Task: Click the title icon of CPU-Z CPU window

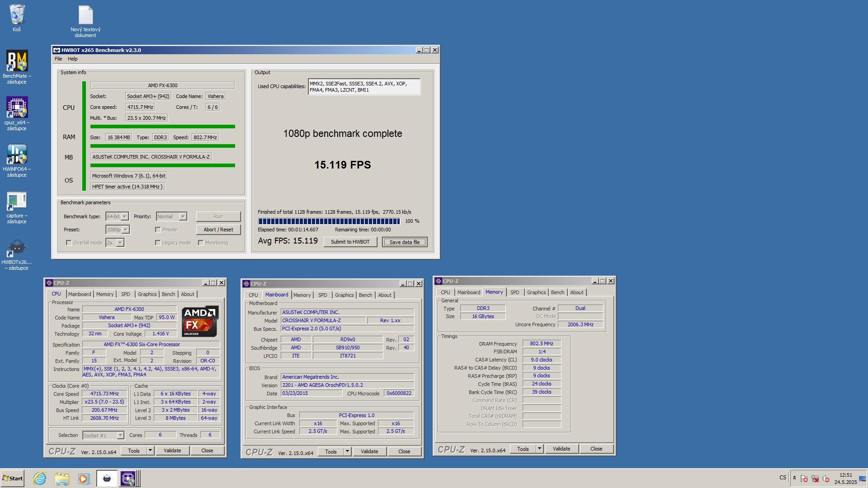Action: point(49,283)
